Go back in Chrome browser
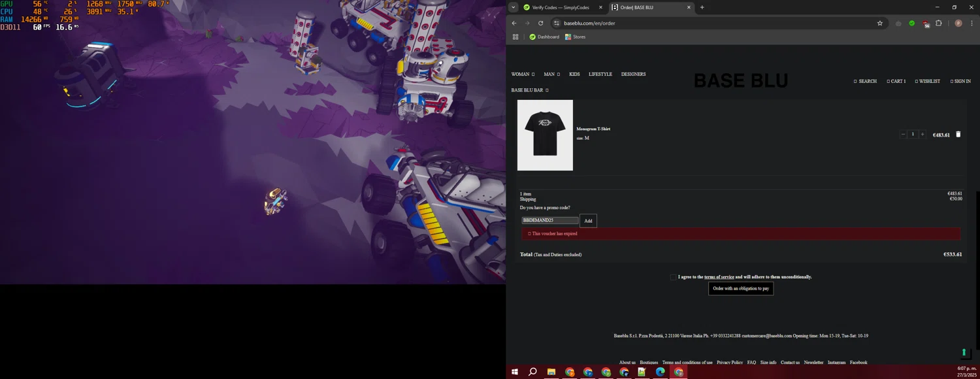The image size is (980, 379). coord(514,23)
